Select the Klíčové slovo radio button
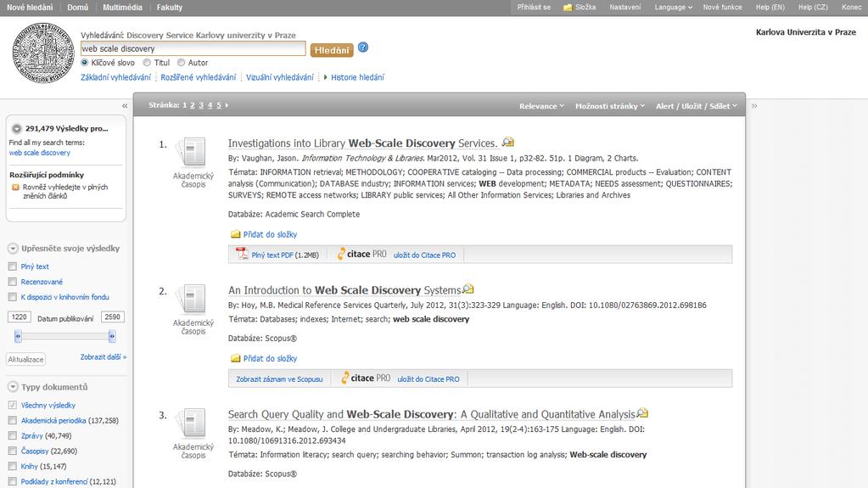The width and height of the screenshot is (868, 488). coord(85,63)
